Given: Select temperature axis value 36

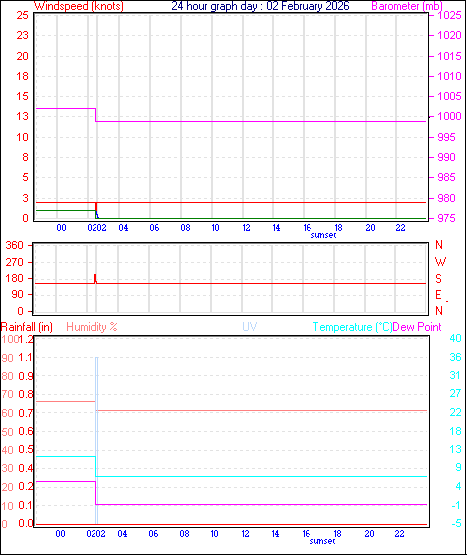Looking at the screenshot, I should [455, 357].
